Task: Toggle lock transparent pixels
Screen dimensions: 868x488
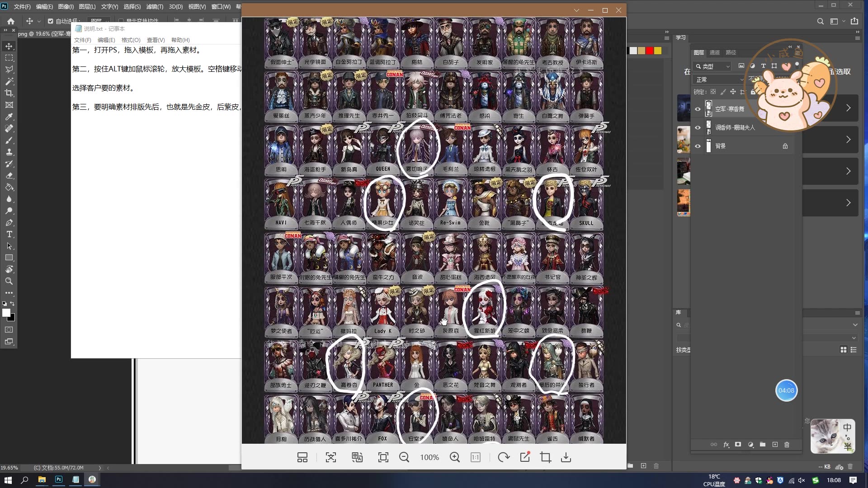Action: (x=713, y=92)
